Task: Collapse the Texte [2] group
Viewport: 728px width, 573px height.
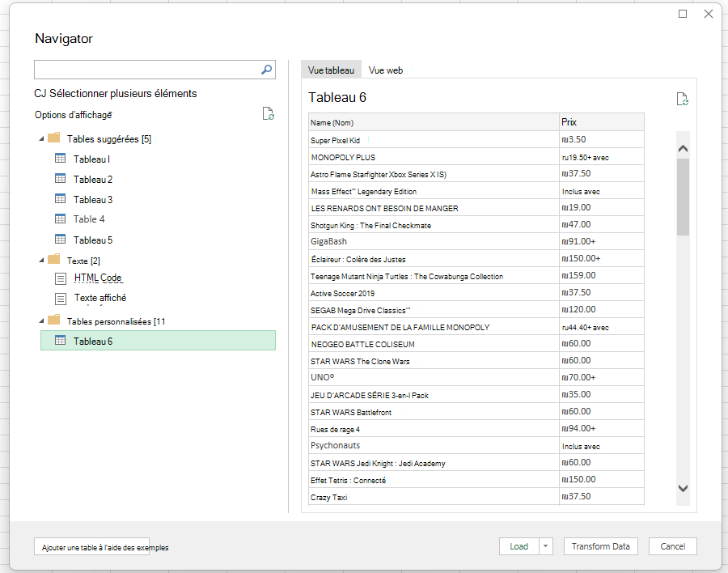Action: [41, 261]
